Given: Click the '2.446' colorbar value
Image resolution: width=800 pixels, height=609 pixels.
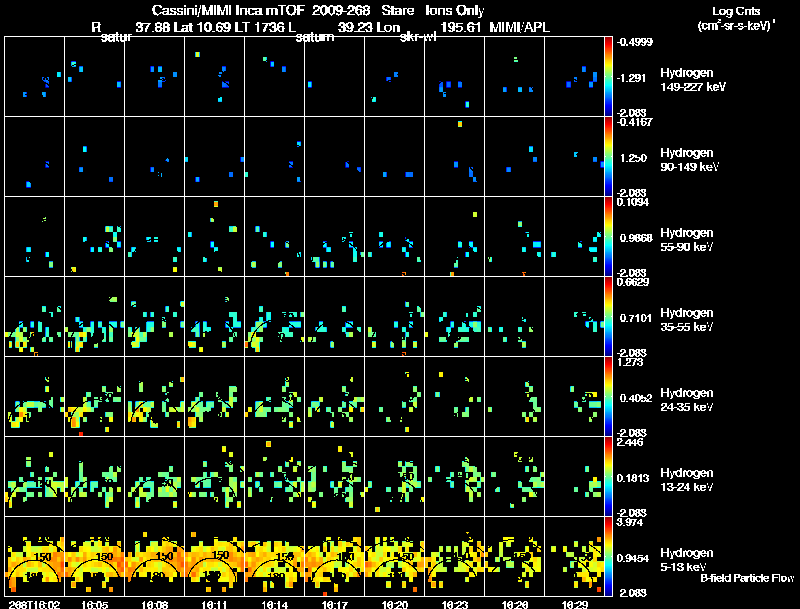Looking at the screenshot, I should [x=631, y=443].
